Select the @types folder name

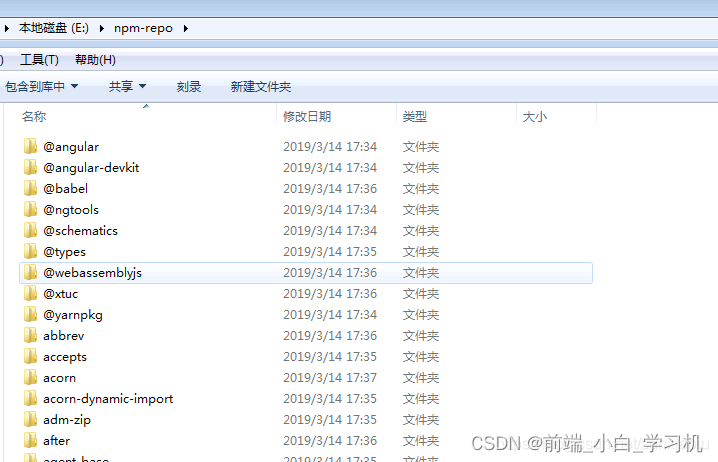click(x=65, y=252)
